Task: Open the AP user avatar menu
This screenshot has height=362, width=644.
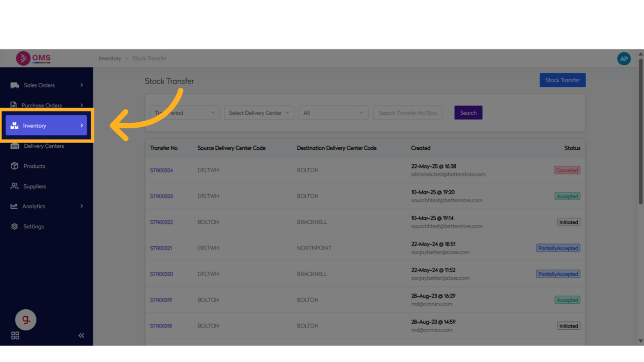Action: [623, 59]
